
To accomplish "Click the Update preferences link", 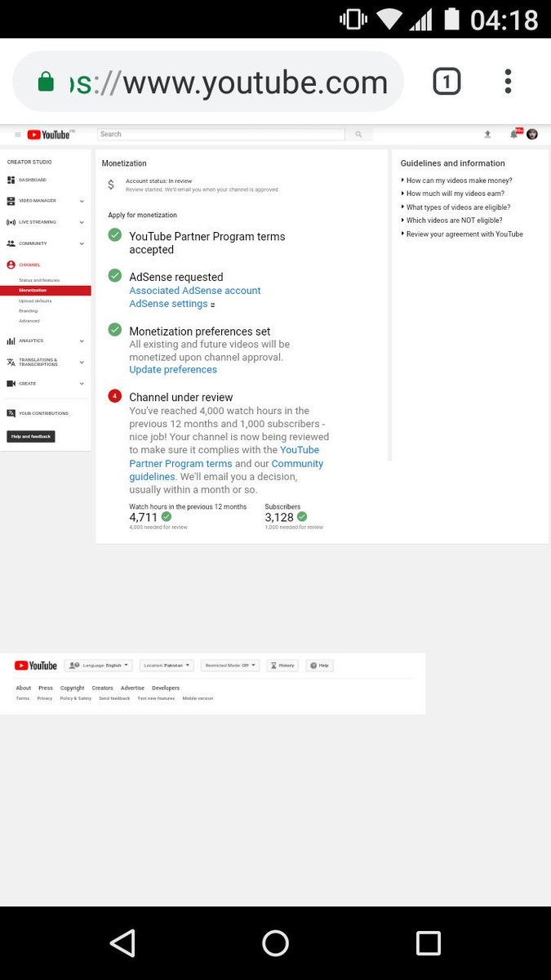I will (173, 370).
